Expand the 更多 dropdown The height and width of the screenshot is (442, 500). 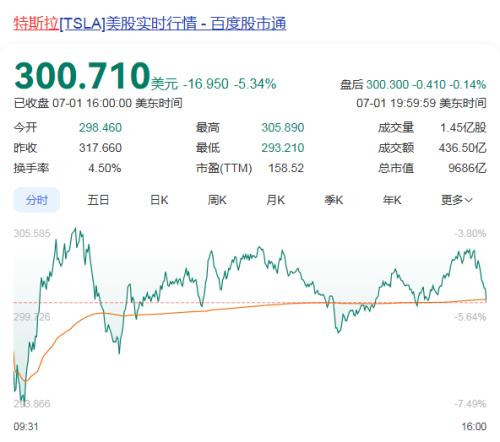coord(456,200)
